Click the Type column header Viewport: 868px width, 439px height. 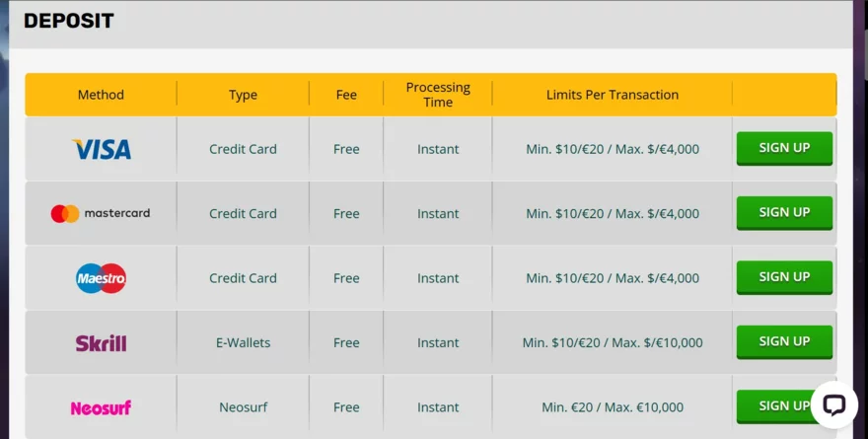(243, 95)
